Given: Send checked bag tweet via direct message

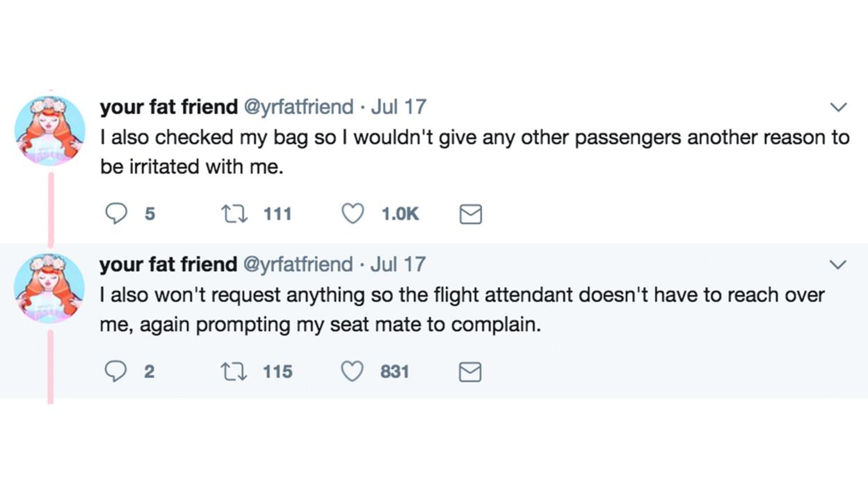Looking at the screenshot, I should [x=471, y=215].
